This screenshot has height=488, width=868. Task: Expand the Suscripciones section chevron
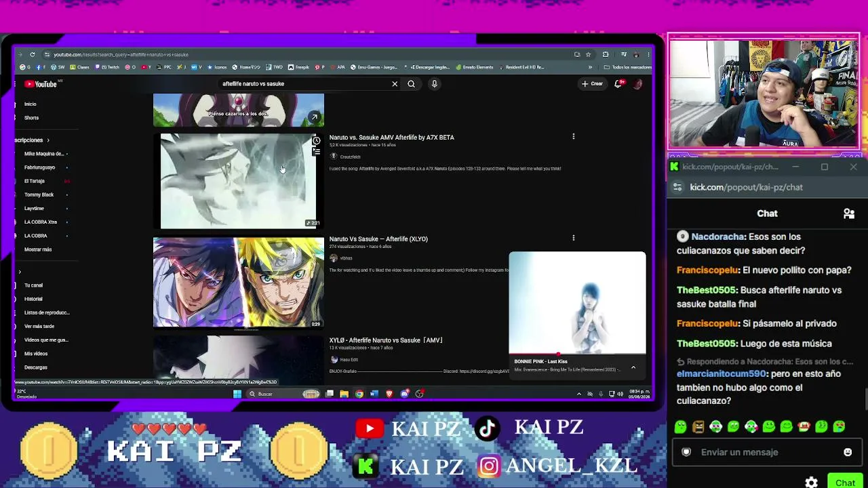pos(48,140)
